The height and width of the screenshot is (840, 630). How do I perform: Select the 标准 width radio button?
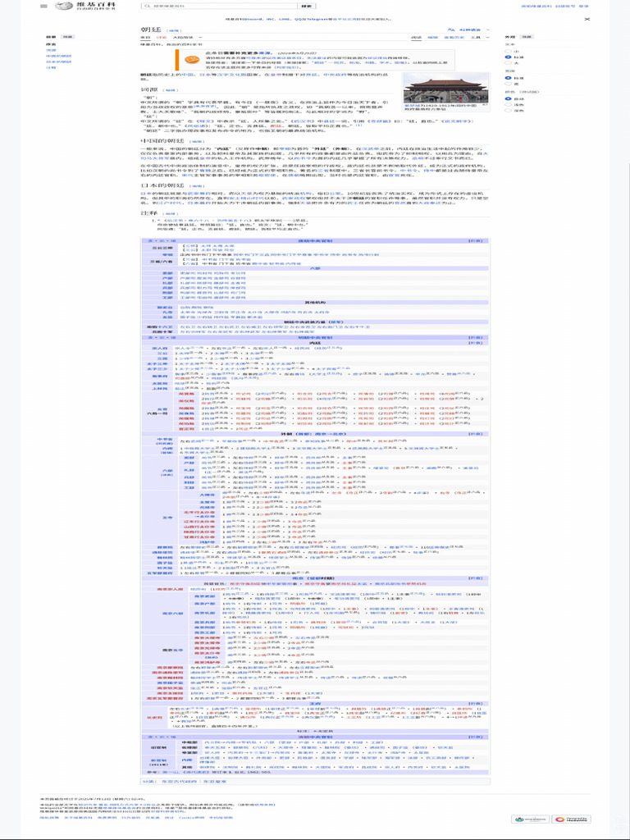(508, 78)
